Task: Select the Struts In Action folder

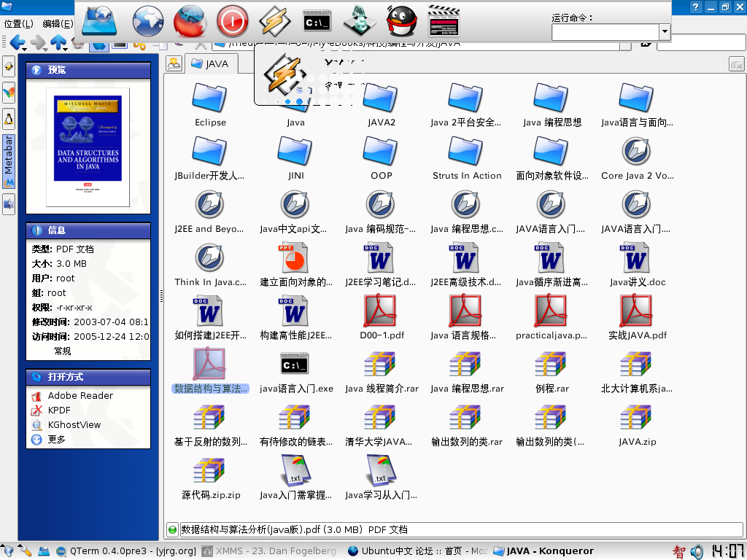Action: tap(466, 158)
